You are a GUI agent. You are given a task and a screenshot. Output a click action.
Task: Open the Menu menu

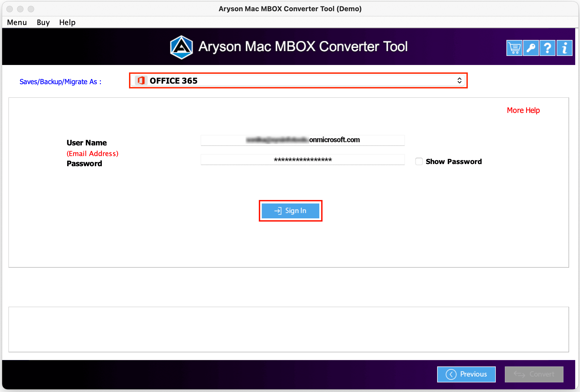pos(17,22)
